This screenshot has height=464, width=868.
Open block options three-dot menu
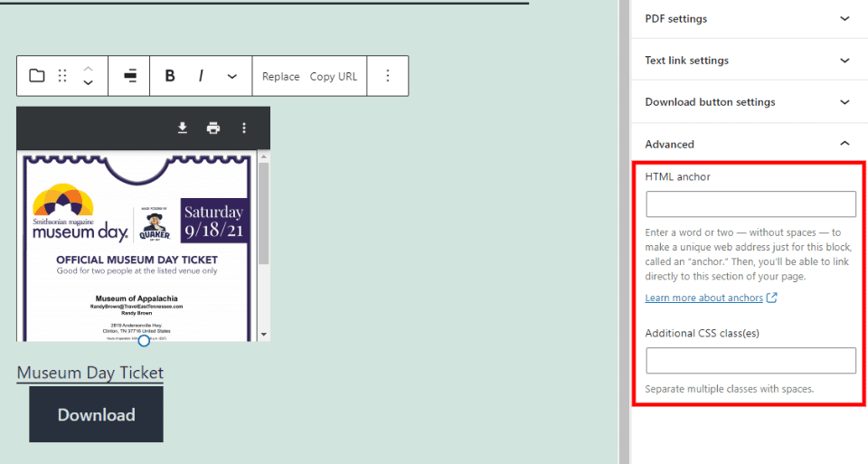(x=388, y=76)
